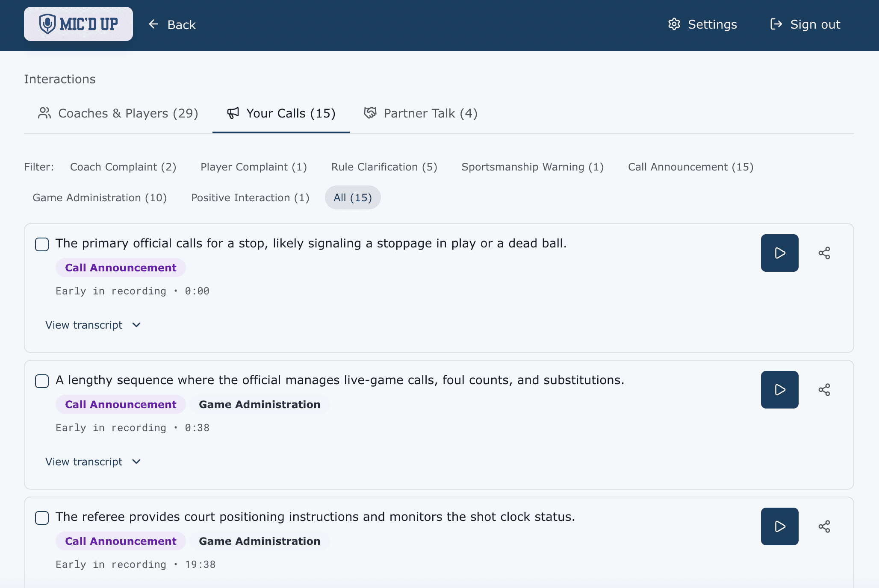Open the Partner Talk tab
The width and height of the screenshot is (879, 588).
click(x=420, y=113)
